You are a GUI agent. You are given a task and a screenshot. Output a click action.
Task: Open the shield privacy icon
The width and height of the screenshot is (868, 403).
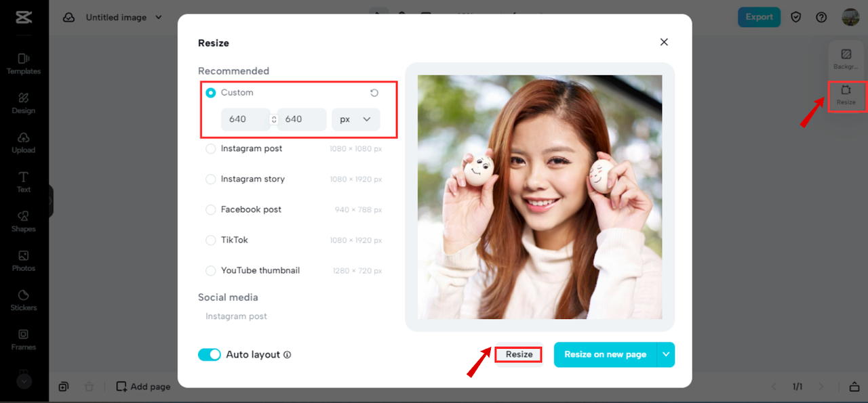[797, 17]
